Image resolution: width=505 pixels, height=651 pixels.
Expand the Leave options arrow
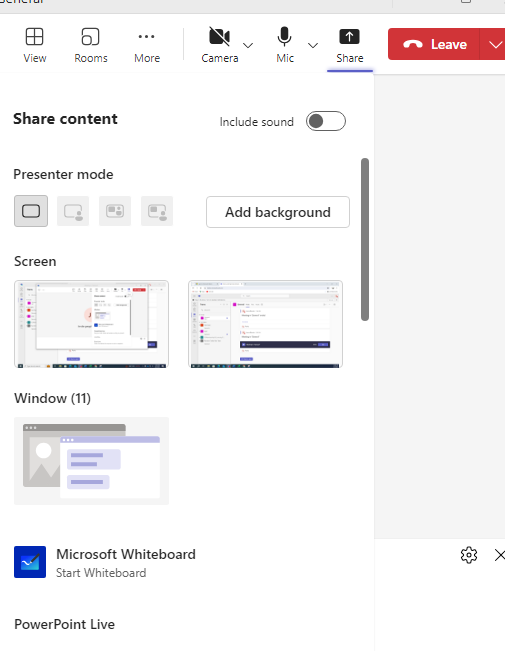tap(494, 44)
